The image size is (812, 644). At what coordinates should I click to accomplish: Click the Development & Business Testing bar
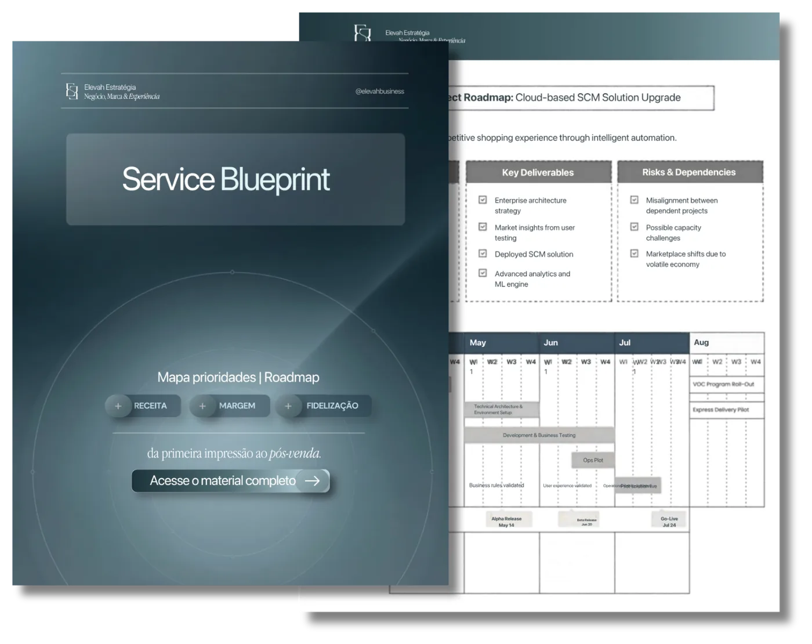point(539,435)
